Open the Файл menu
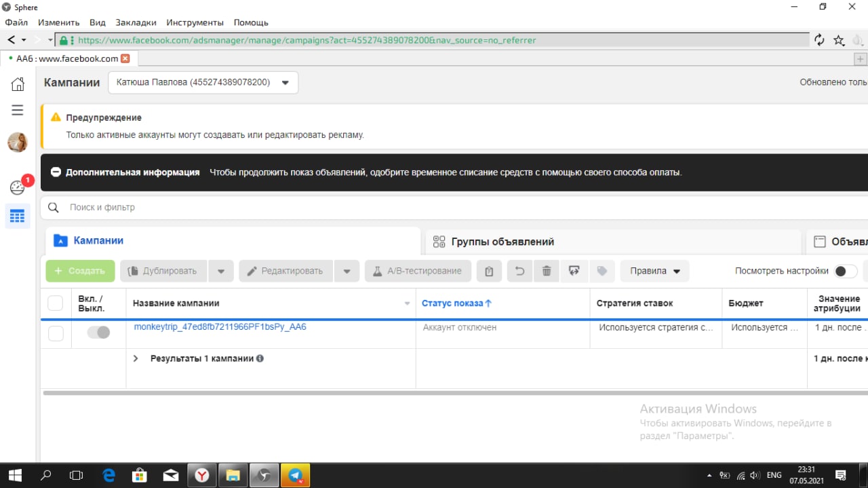The width and height of the screenshot is (868, 488). pos(16,22)
